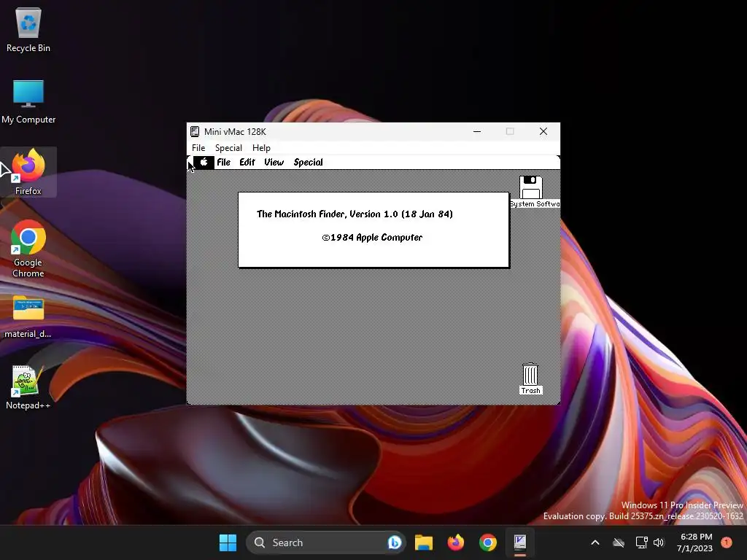Open the clock showing 6:28 PM
Screen dimensions: 747x560
tap(695, 542)
